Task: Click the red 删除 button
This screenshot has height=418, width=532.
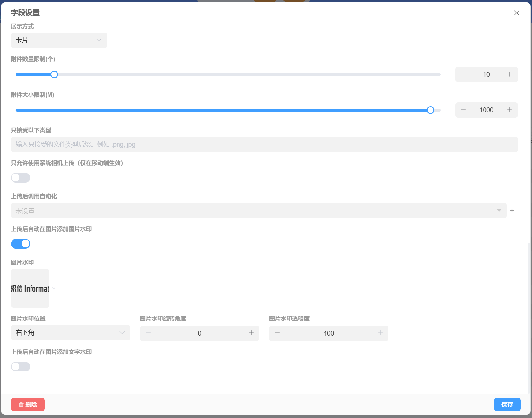Action: coord(28,405)
